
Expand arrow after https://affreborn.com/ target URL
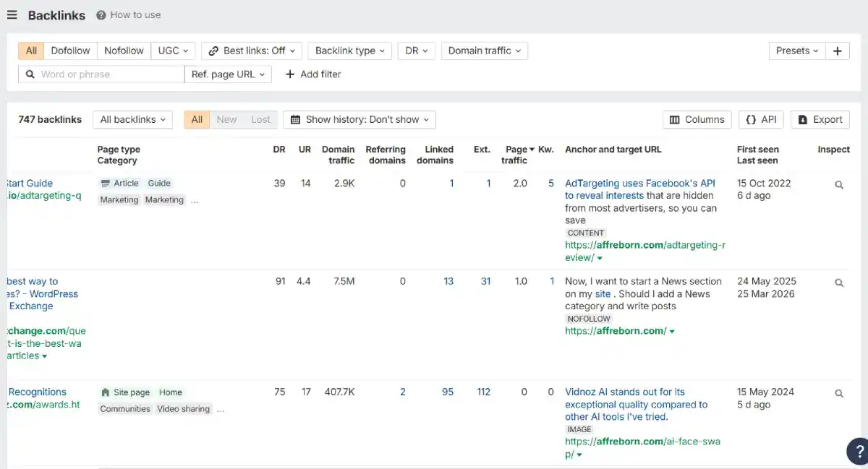point(672,332)
